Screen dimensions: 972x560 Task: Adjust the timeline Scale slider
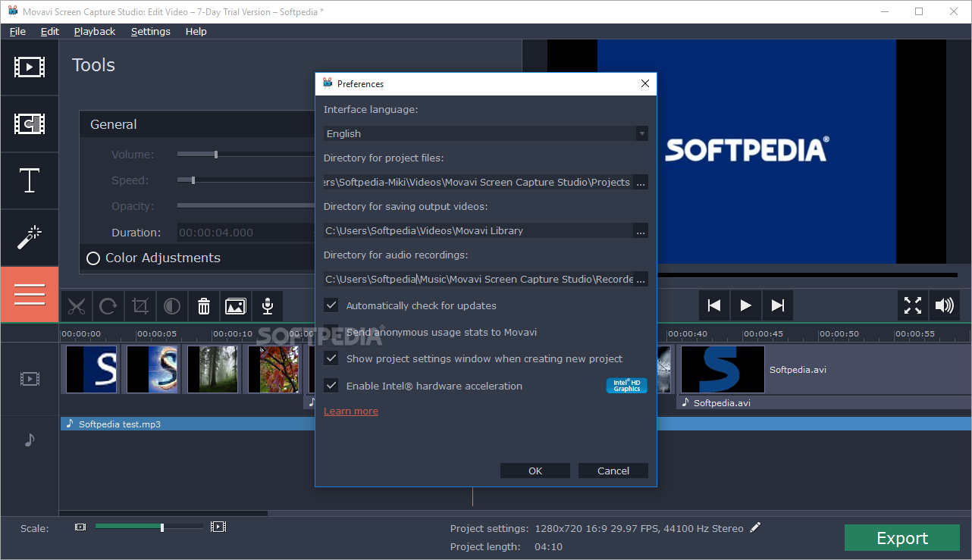(149, 527)
